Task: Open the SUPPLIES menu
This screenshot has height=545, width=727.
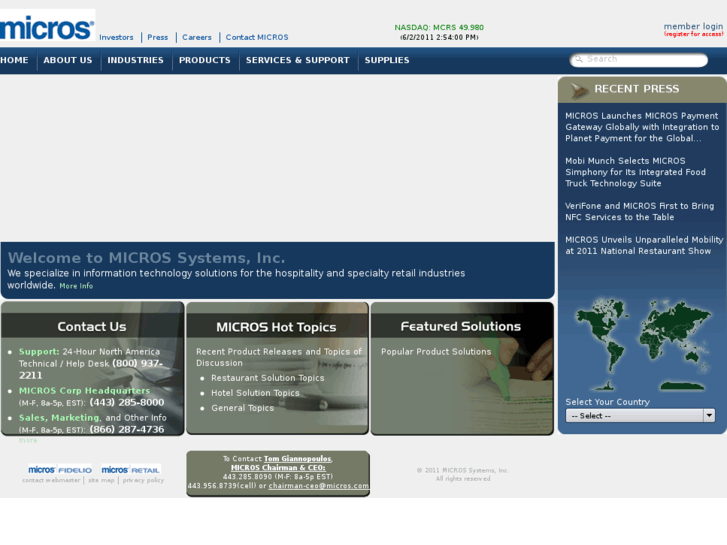Action: 387,60
